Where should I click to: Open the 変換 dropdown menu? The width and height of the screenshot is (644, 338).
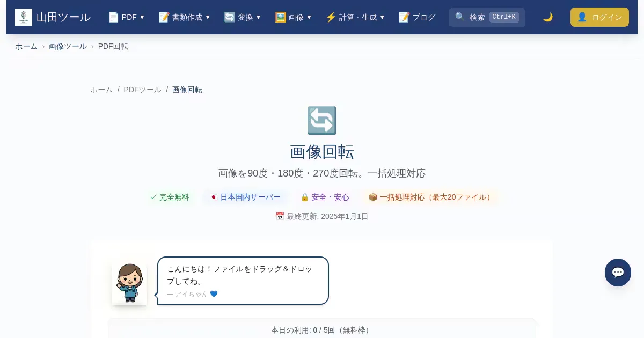coord(243,17)
